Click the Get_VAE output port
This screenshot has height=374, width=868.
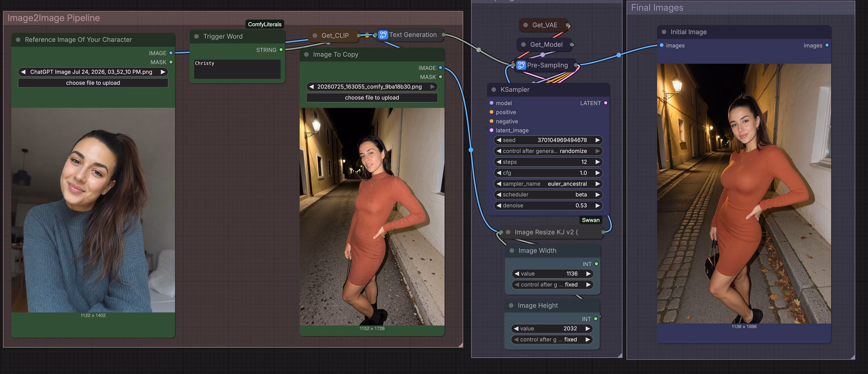tap(568, 25)
